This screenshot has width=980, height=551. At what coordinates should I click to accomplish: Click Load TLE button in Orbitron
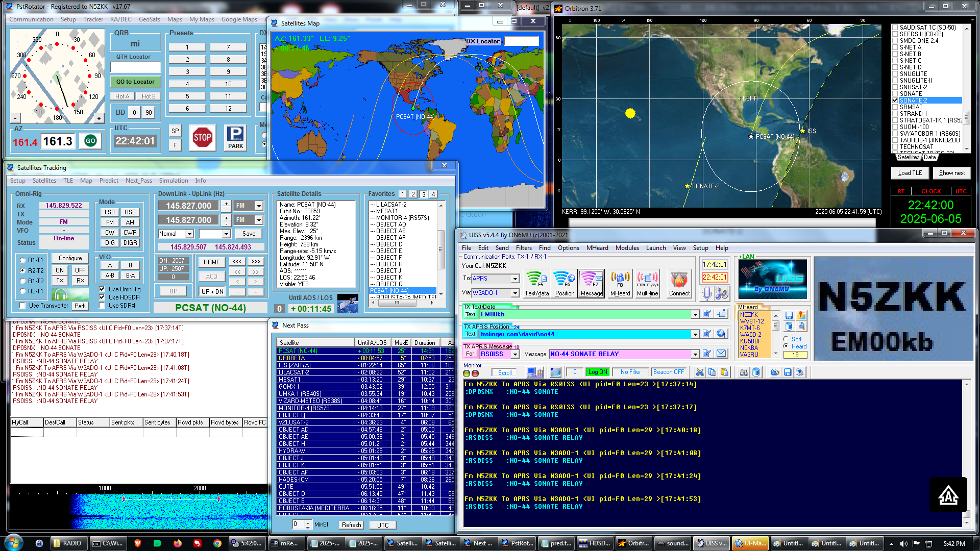click(910, 173)
